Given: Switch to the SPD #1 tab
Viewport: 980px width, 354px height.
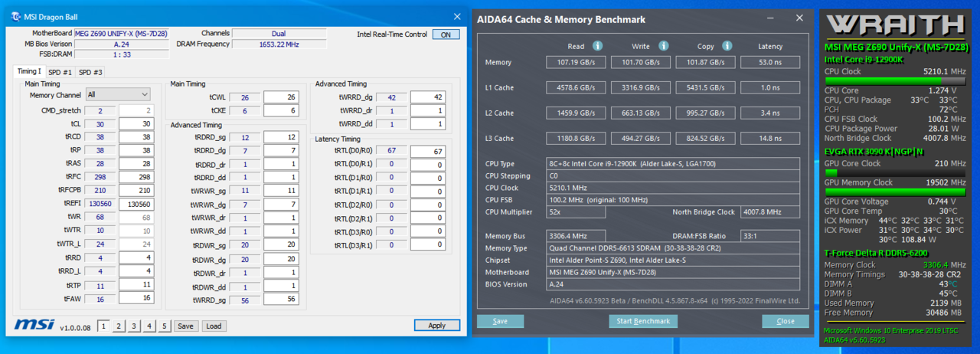Looking at the screenshot, I should (60, 72).
